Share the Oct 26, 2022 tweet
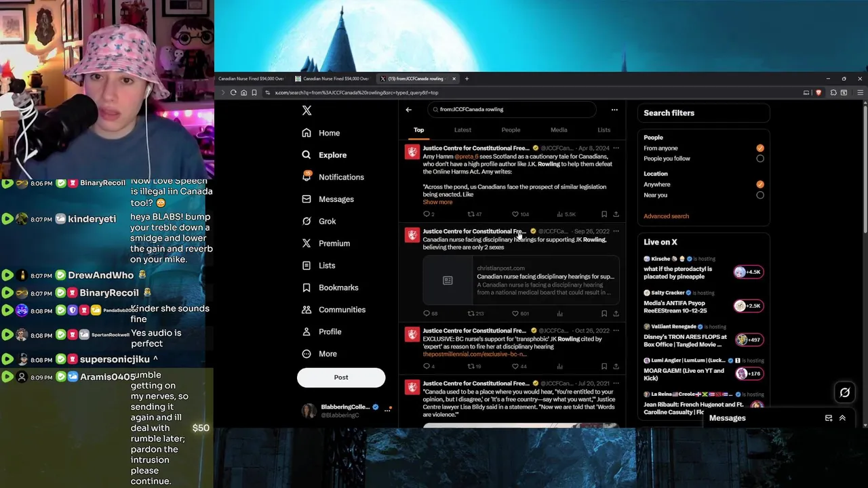Screen dimensions: 868x488 pyautogui.click(x=616, y=366)
